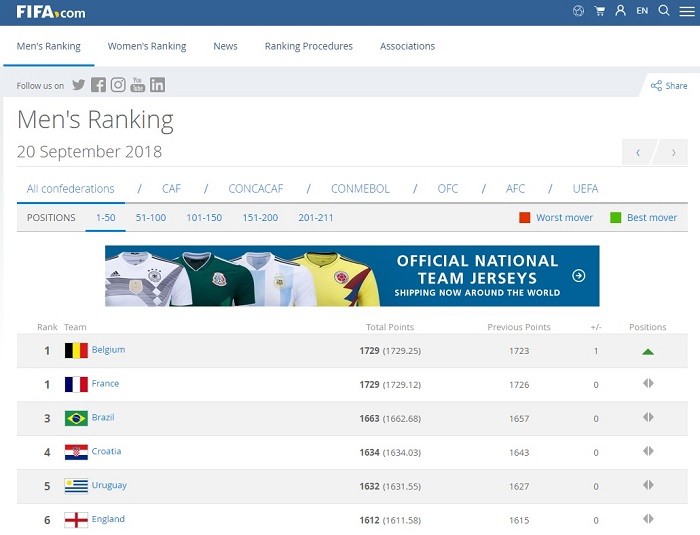
Task: Change language via EN selector
Action: click(642, 11)
